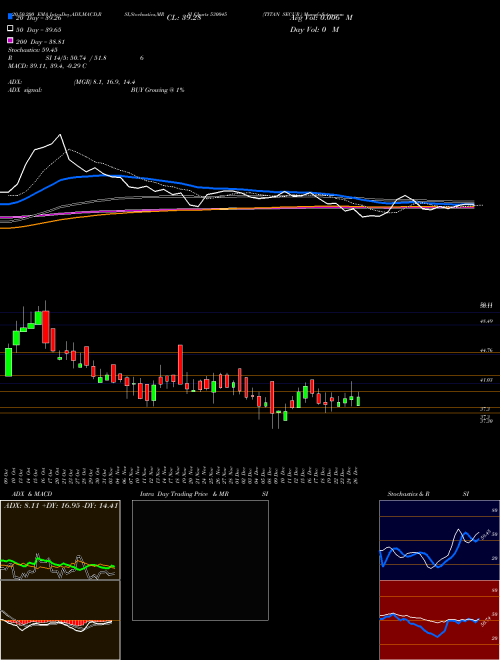Select the 'CL: 39.28' closing price text
Image resolution: width=500 pixels, height=660 pixels.
tap(184, 18)
